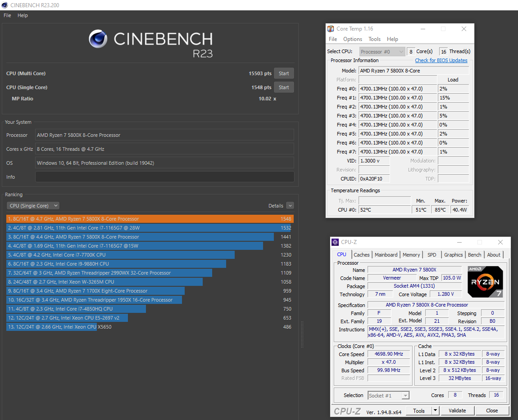
Task: Click the Close button in CPU-Z
Action: tap(491, 411)
